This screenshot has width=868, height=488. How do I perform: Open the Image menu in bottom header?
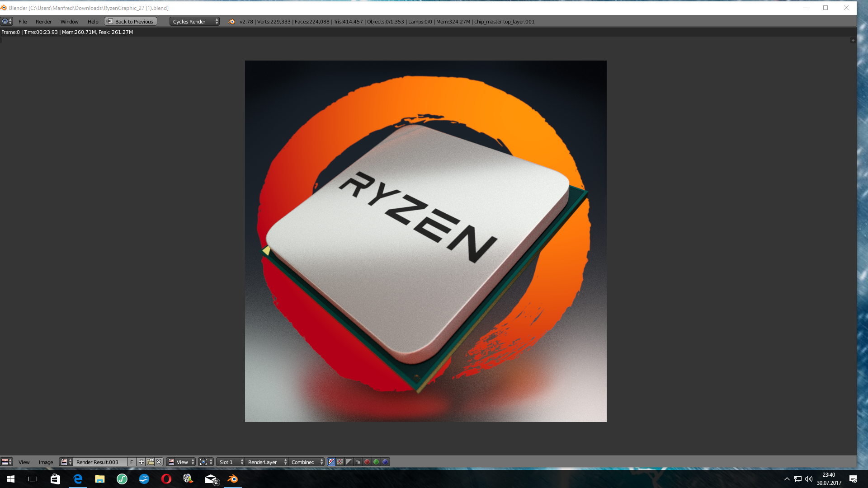46,462
